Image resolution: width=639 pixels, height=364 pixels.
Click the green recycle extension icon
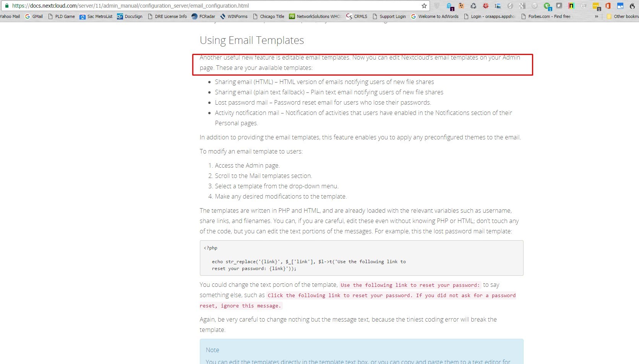tap(473, 6)
